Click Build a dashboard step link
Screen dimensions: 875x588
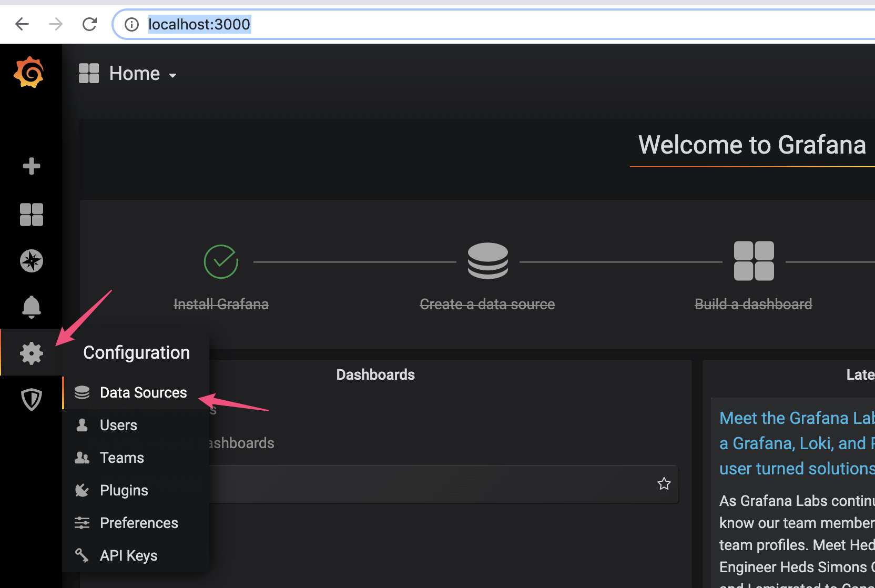(754, 304)
